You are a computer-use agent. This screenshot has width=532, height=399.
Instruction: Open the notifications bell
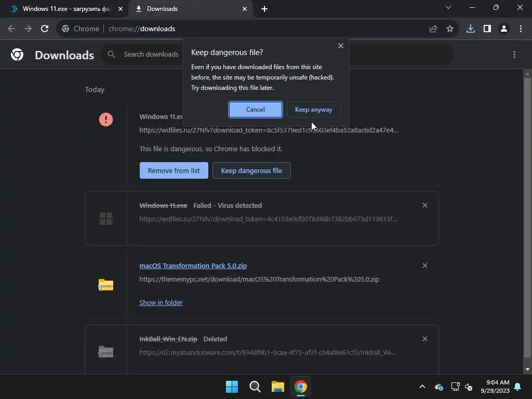pos(518,387)
